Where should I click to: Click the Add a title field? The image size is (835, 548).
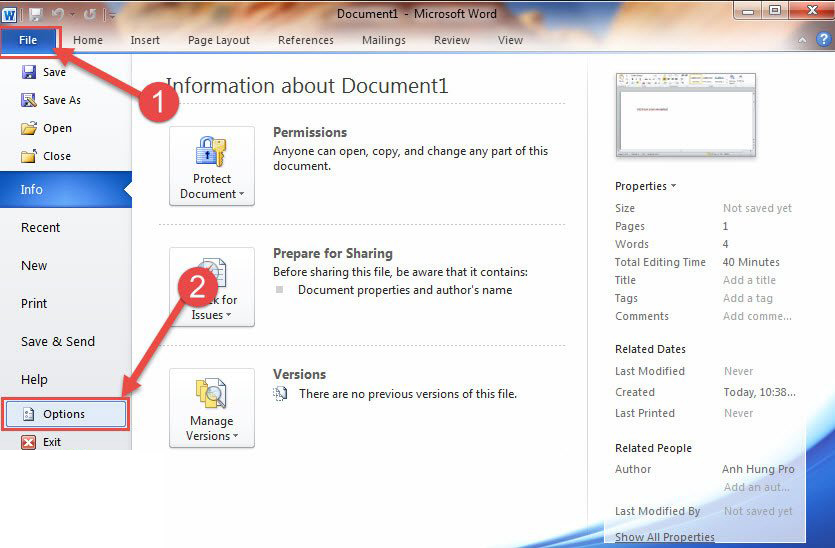pos(749,280)
